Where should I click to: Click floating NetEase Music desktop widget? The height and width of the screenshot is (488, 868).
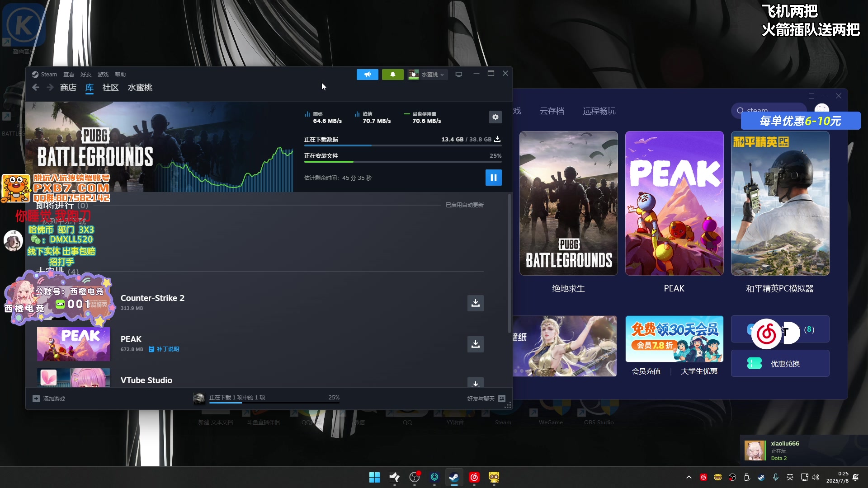[x=766, y=334]
